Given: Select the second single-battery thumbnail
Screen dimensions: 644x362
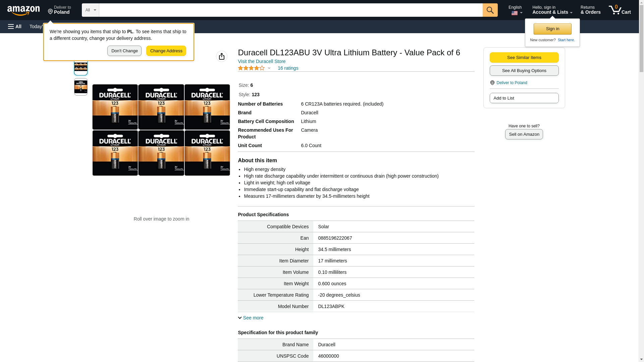Looking at the screenshot, I should tap(81, 87).
